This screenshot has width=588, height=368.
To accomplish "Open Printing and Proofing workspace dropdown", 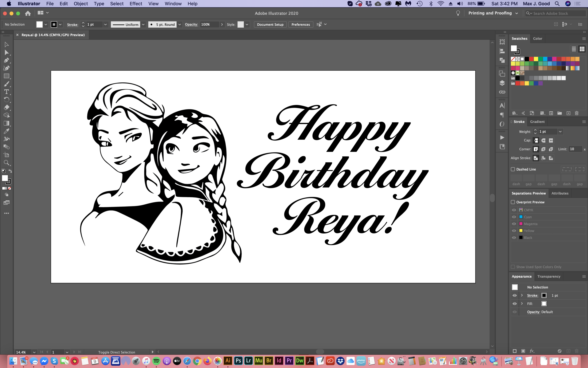I will click(516, 13).
